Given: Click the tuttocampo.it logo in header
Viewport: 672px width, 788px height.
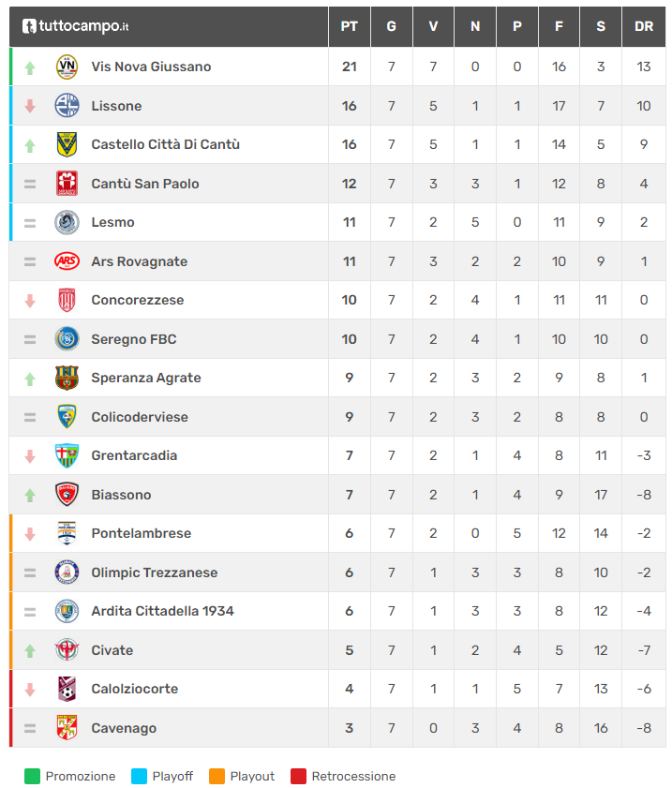Looking at the screenshot, I should (76, 26).
